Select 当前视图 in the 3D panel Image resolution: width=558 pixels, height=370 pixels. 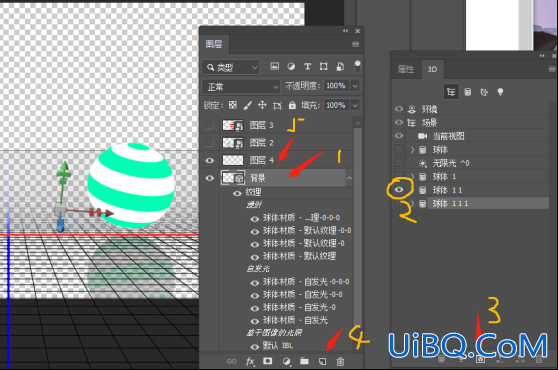tap(448, 136)
